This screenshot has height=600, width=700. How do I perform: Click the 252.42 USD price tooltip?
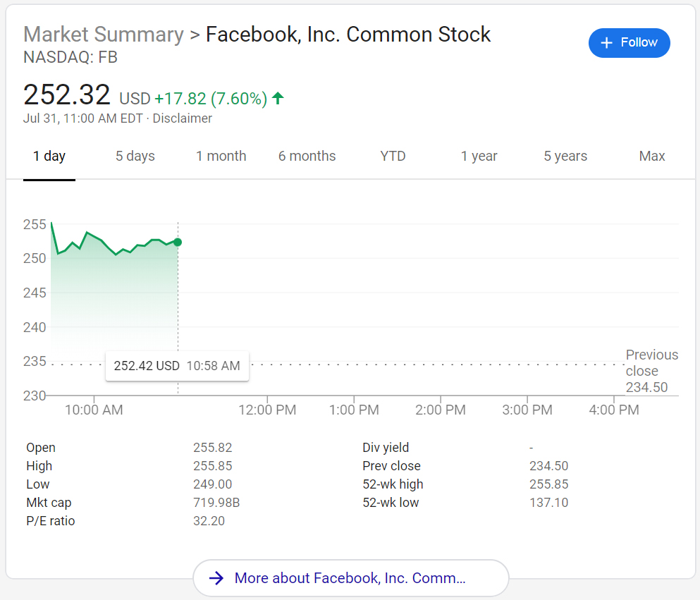(177, 366)
